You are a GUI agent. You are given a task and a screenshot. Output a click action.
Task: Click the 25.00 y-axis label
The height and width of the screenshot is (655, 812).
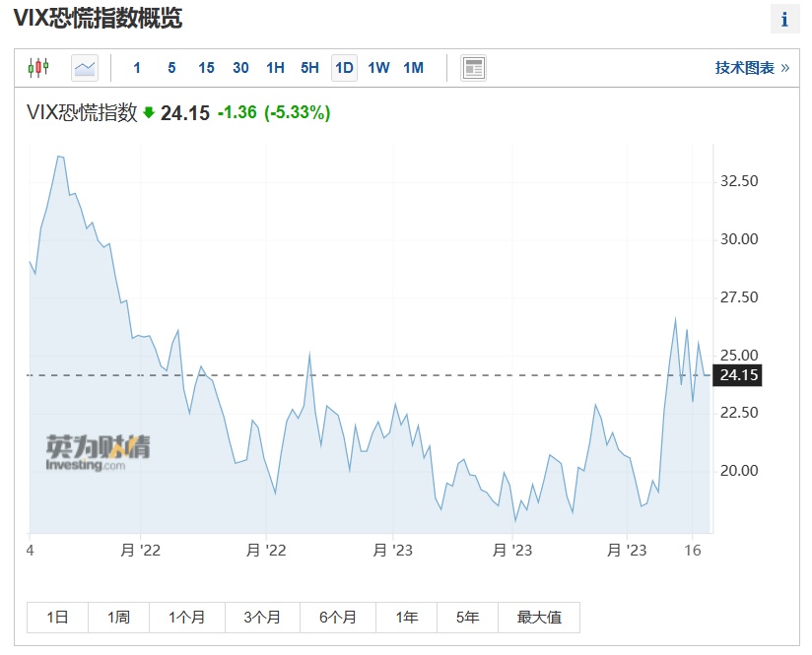tap(739, 356)
